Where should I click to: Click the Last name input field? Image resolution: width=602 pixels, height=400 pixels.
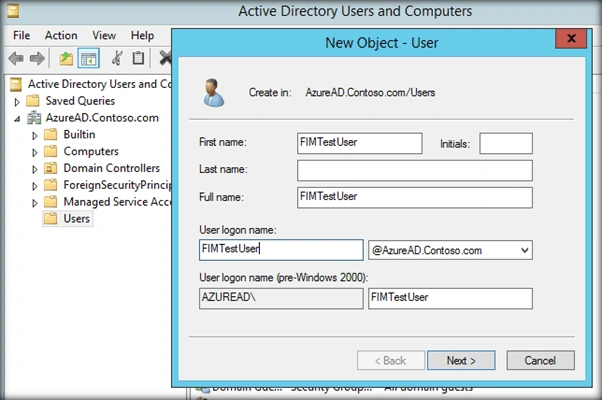pyautogui.click(x=415, y=170)
